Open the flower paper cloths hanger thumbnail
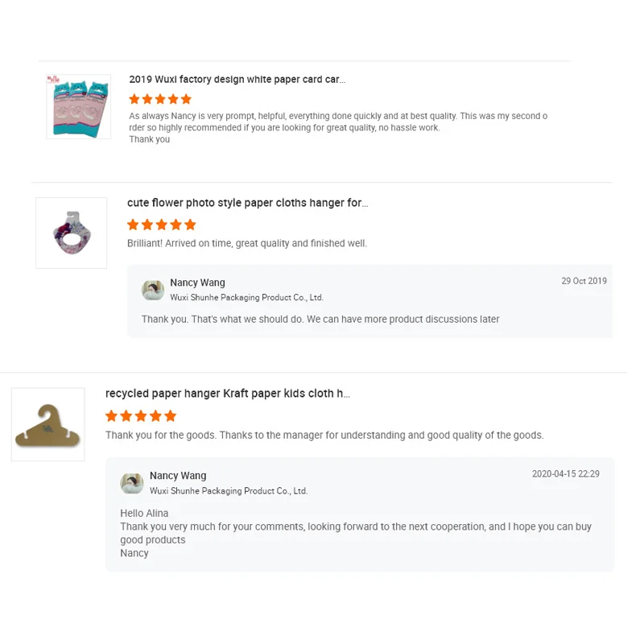644x644 pixels. pos(71,233)
